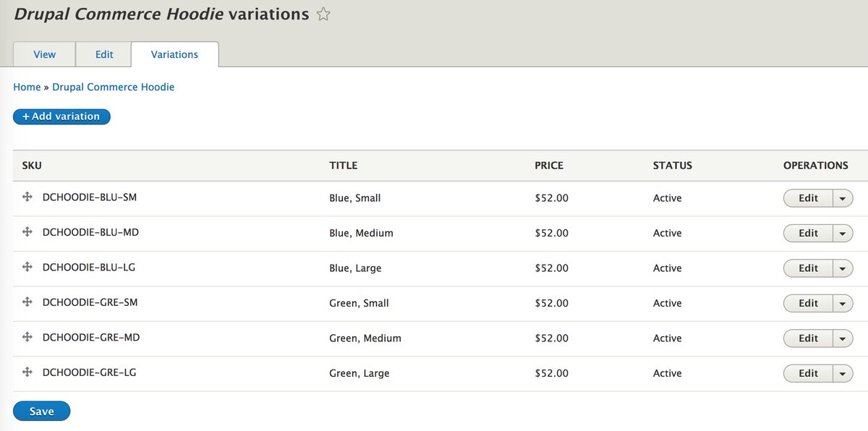Click the drag handle for DCHOODIE-GRE-LG
This screenshot has height=431, width=868.
(27, 372)
